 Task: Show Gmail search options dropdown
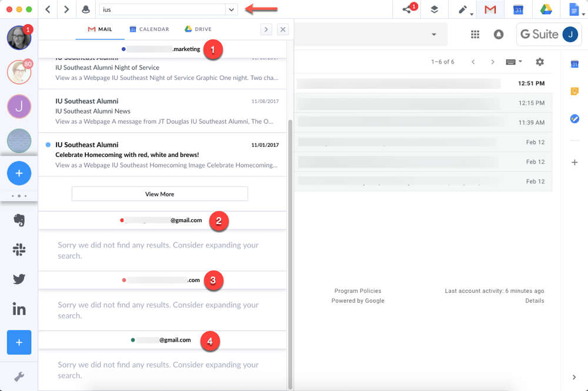[434, 35]
